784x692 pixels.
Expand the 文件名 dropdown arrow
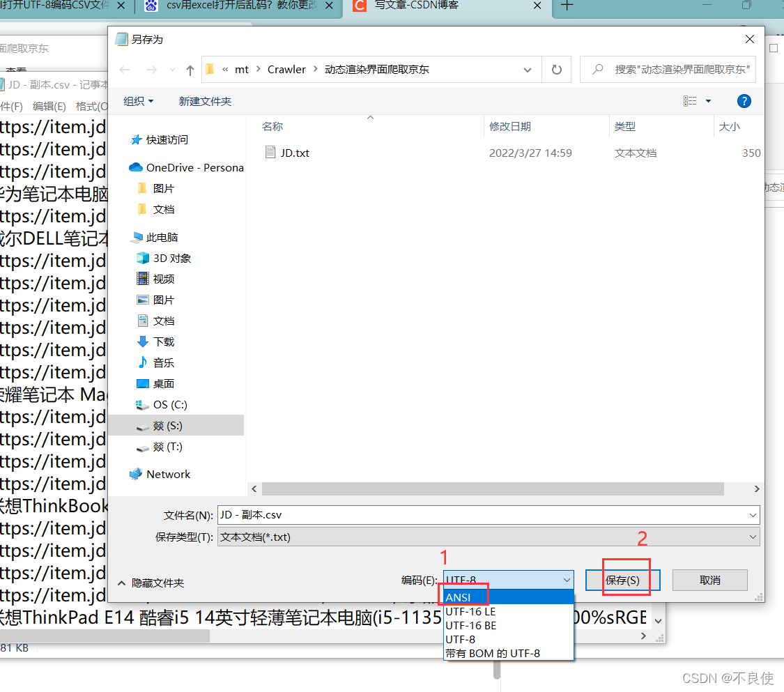tap(753, 515)
